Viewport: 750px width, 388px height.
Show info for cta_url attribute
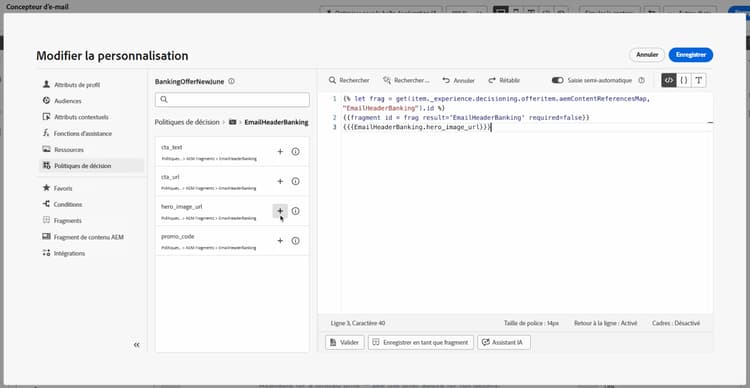coord(296,181)
